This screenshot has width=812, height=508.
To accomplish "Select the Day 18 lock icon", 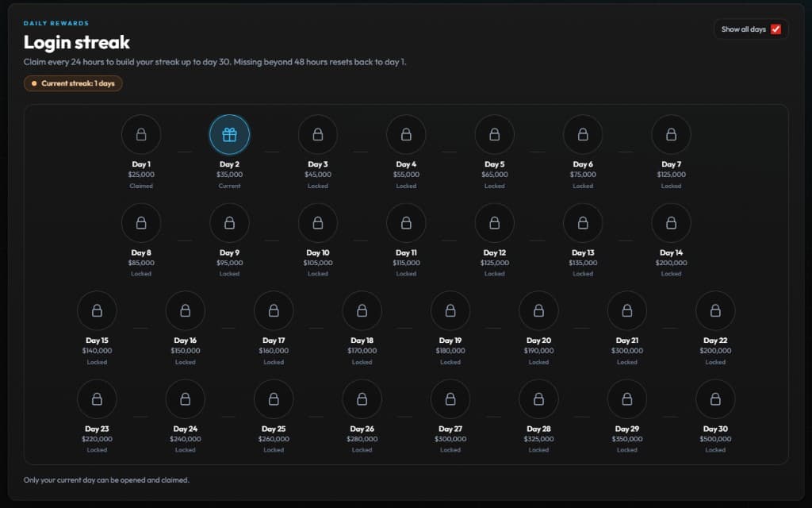I will tap(362, 310).
